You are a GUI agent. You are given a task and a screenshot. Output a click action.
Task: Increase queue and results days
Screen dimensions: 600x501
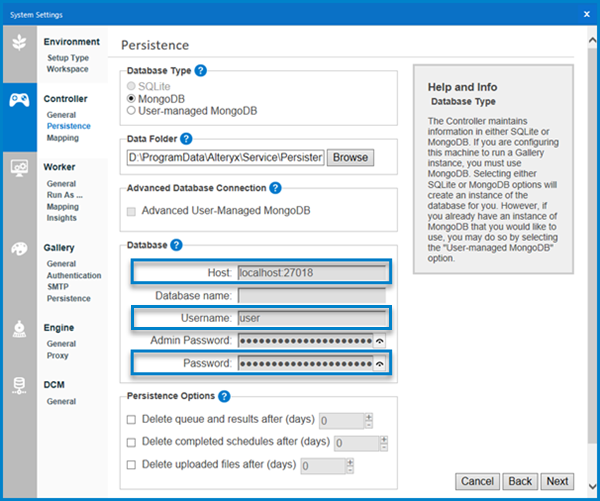pos(368,417)
